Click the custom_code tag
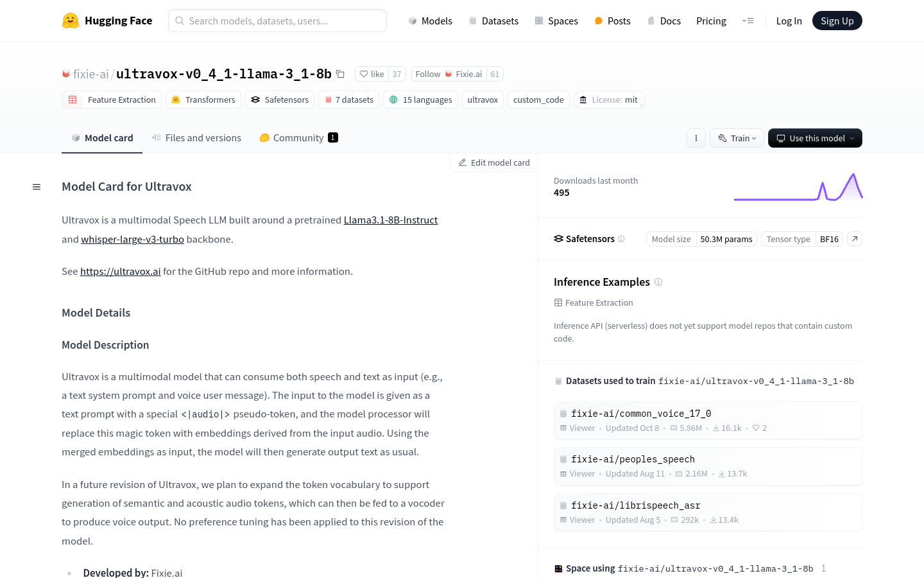The width and height of the screenshot is (924, 578). (538, 100)
